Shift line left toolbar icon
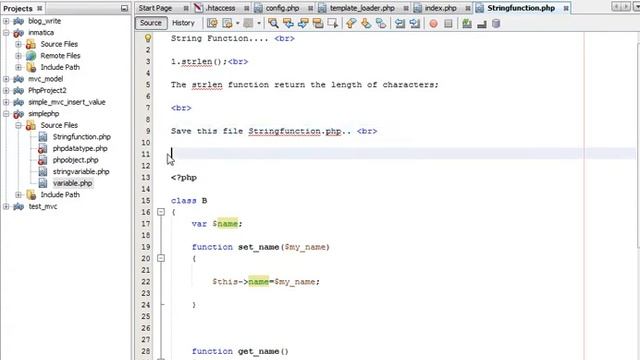Viewport: 640px width, 360px height. coord(400,23)
